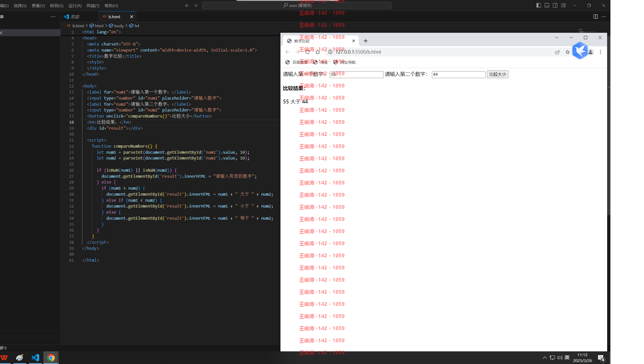Click the blue bird extension icon
The width and height of the screenshot is (644, 364).
pyautogui.click(x=580, y=51)
